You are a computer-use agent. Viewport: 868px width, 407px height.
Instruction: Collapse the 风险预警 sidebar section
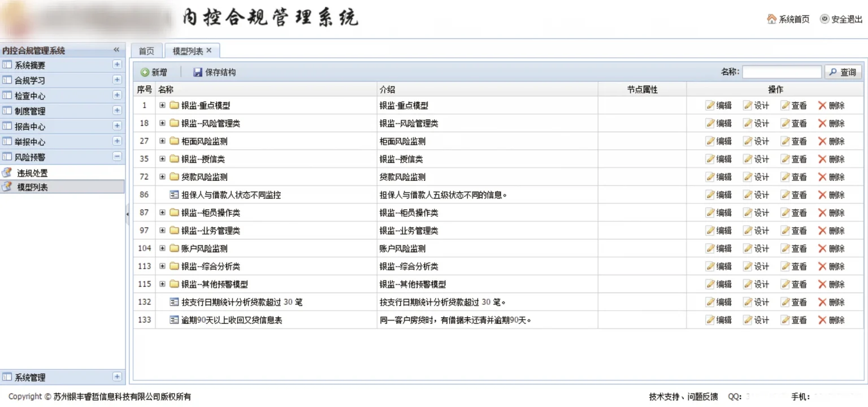coord(117,157)
